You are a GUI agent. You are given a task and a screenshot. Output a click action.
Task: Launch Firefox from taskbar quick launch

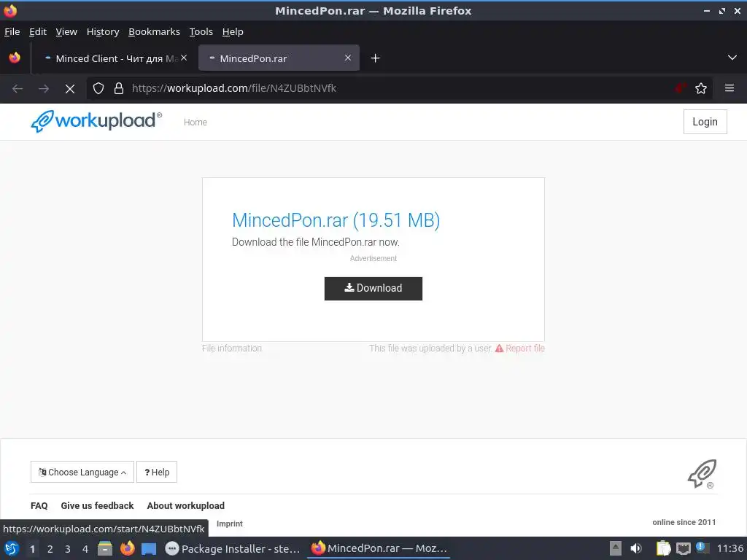click(x=127, y=548)
